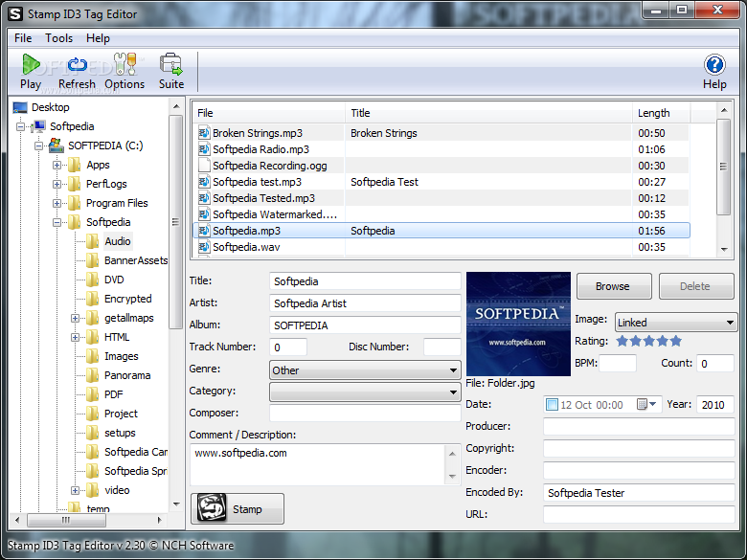747x560 pixels.
Task: Select the Project folder icon
Action: click(x=93, y=414)
